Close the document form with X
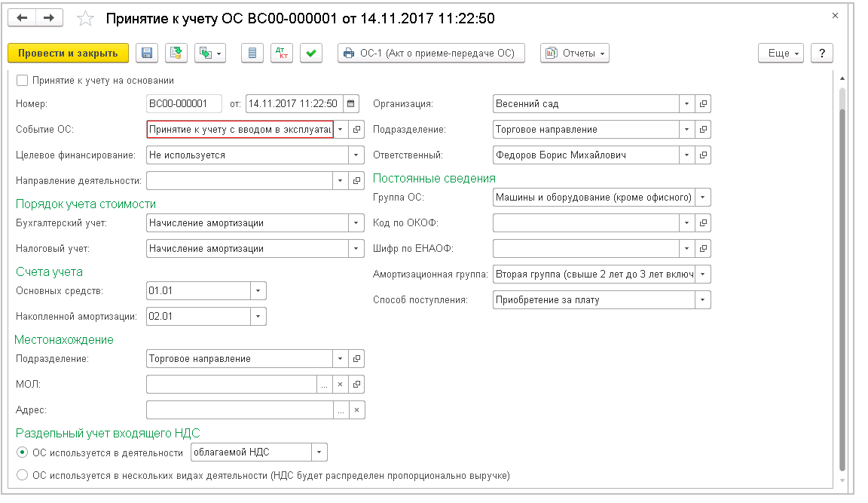The width and height of the screenshot is (868, 503). (836, 16)
